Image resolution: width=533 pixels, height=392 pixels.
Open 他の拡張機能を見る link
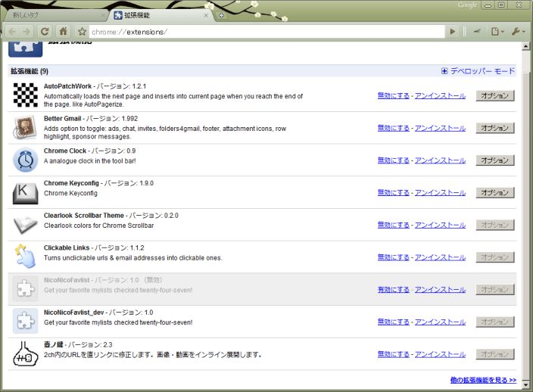point(483,380)
